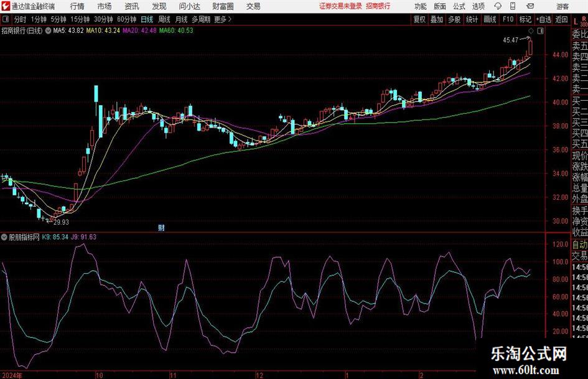Click the L icon on the right panel
Viewport: 588px width, 379px height.
pyautogui.click(x=576, y=22)
